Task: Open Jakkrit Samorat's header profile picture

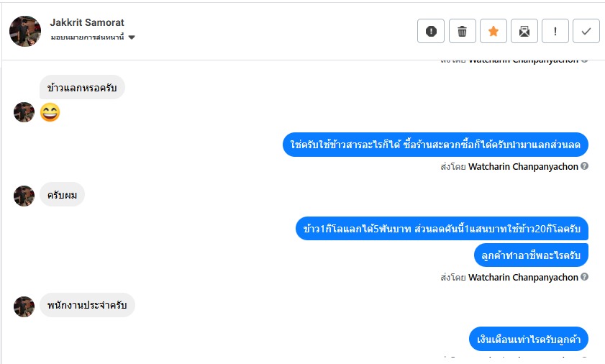Action: click(24, 31)
